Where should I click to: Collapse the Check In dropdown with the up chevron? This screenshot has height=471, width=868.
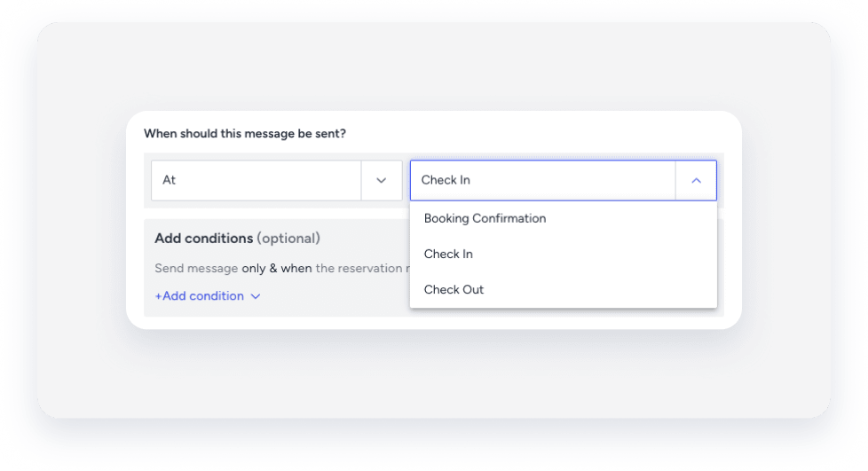[696, 180]
